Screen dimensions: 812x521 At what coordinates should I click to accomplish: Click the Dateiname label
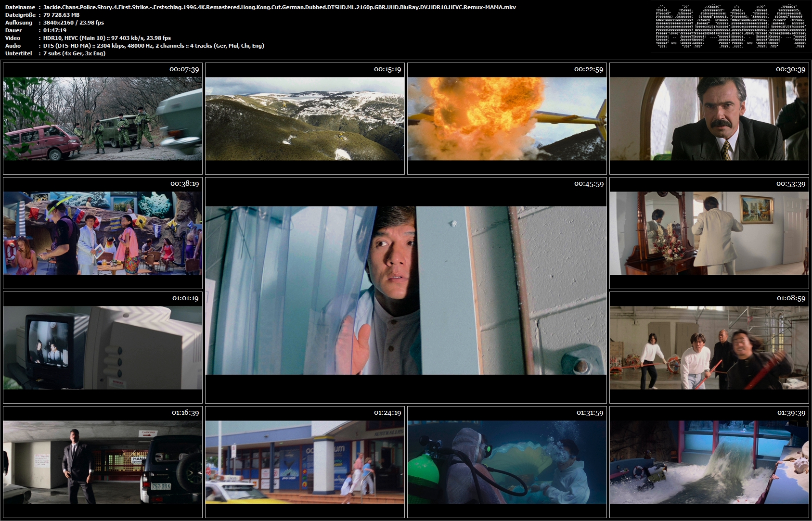coord(20,7)
